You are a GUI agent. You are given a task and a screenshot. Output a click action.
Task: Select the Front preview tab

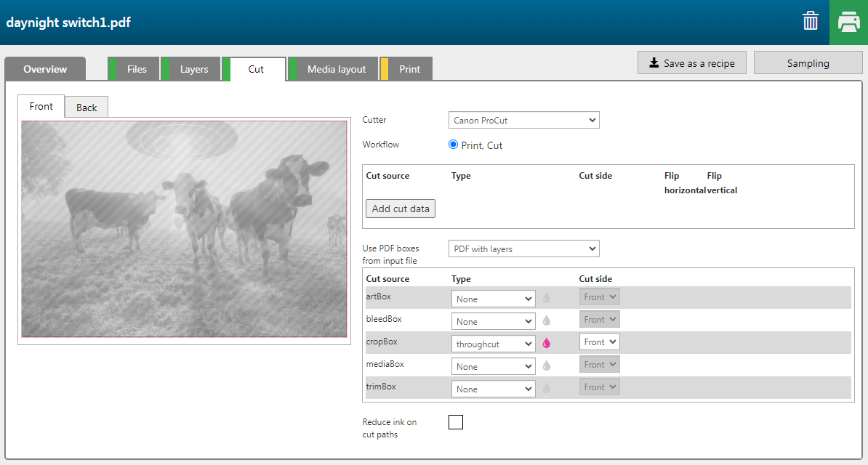pos(41,106)
